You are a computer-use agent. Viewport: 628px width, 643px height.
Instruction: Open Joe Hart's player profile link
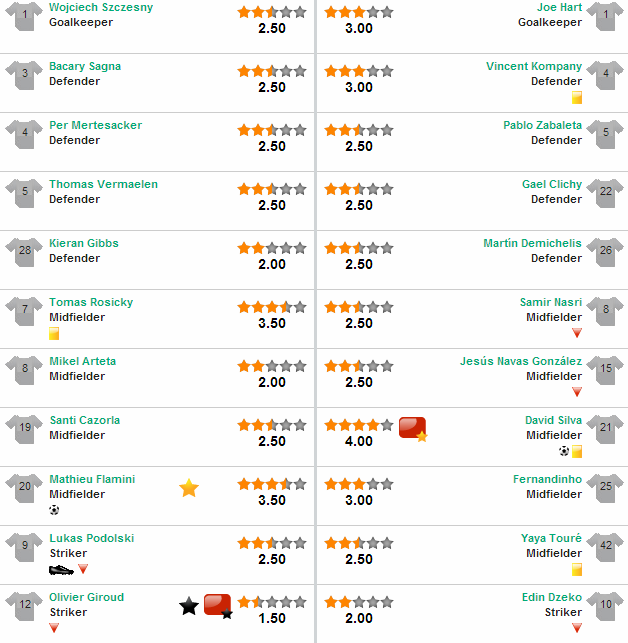tap(559, 7)
